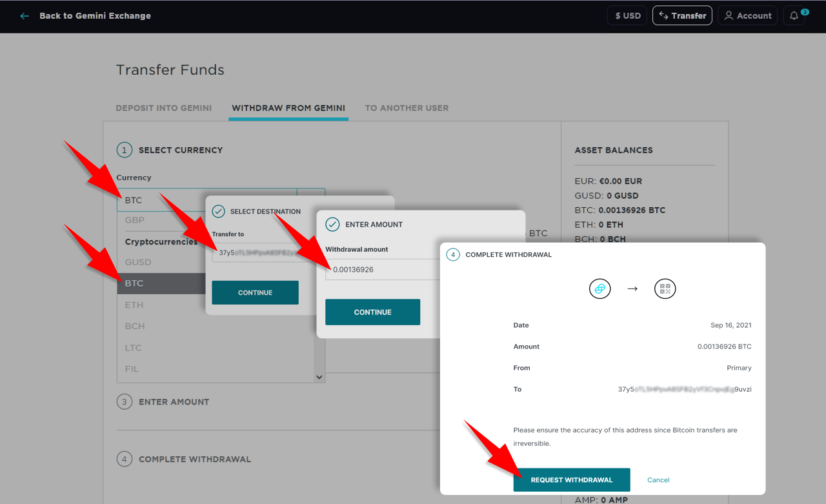This screenshot has height=504, width=826.
Task: Click the Gemini logo icon in Complete Withdrawal
Action: click(x=599, y=288)
